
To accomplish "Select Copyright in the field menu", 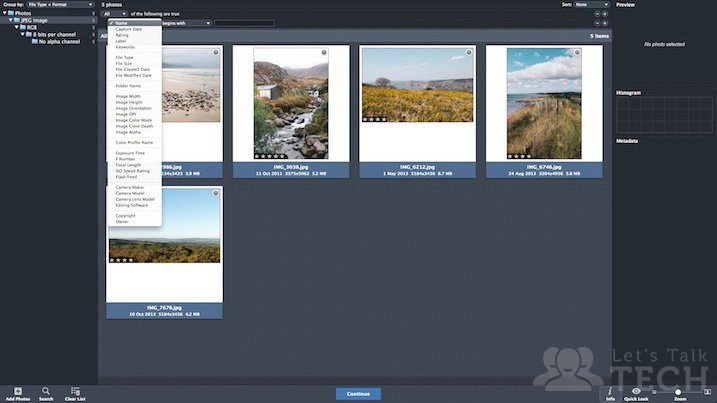I will 134,215.
